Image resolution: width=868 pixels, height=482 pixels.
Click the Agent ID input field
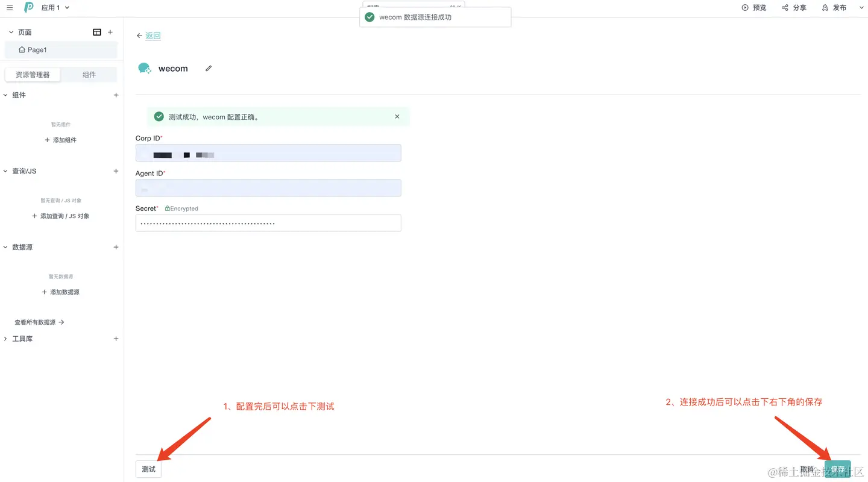268,188
